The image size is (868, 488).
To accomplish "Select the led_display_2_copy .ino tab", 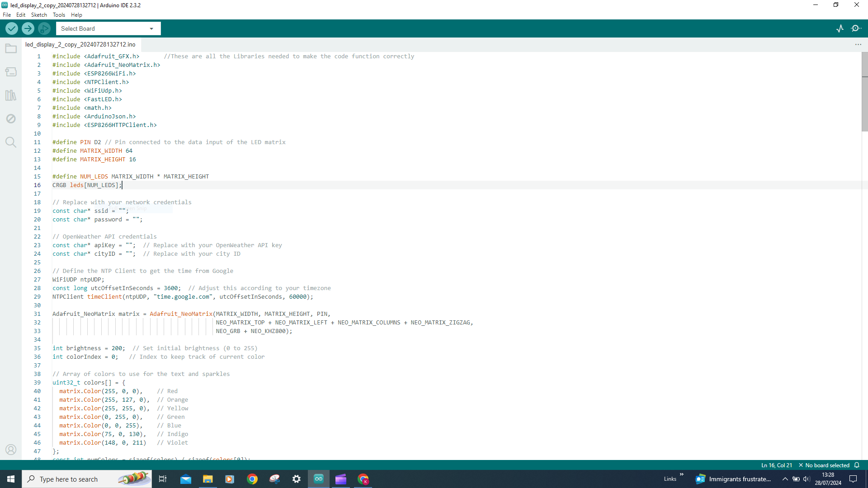I will (80, 44).
